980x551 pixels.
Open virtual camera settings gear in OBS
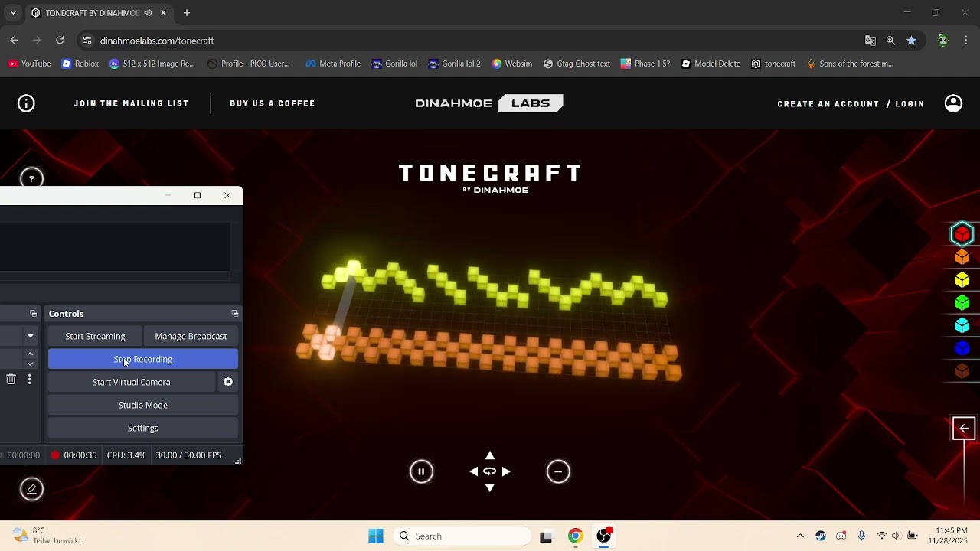tap(228, 382)
